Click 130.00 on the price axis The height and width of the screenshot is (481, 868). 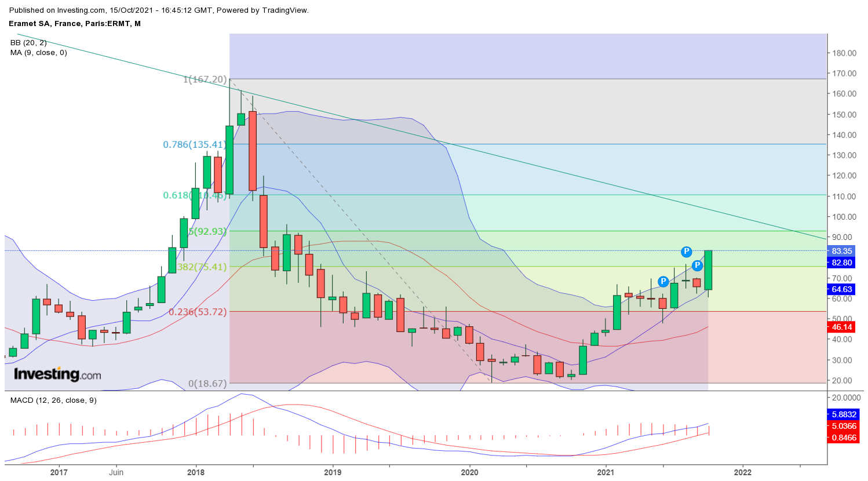click(844, 155)
